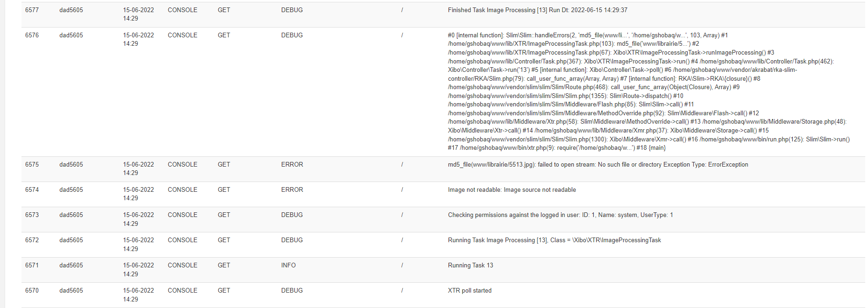
Task: Select the GET method cell in row 6575
Action: coord(224,164)
